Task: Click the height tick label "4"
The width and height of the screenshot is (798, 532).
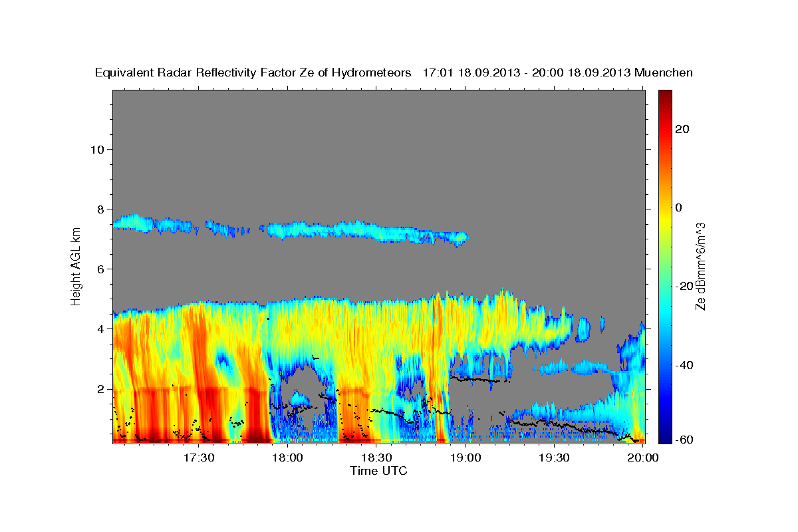Action: (101, 329)
